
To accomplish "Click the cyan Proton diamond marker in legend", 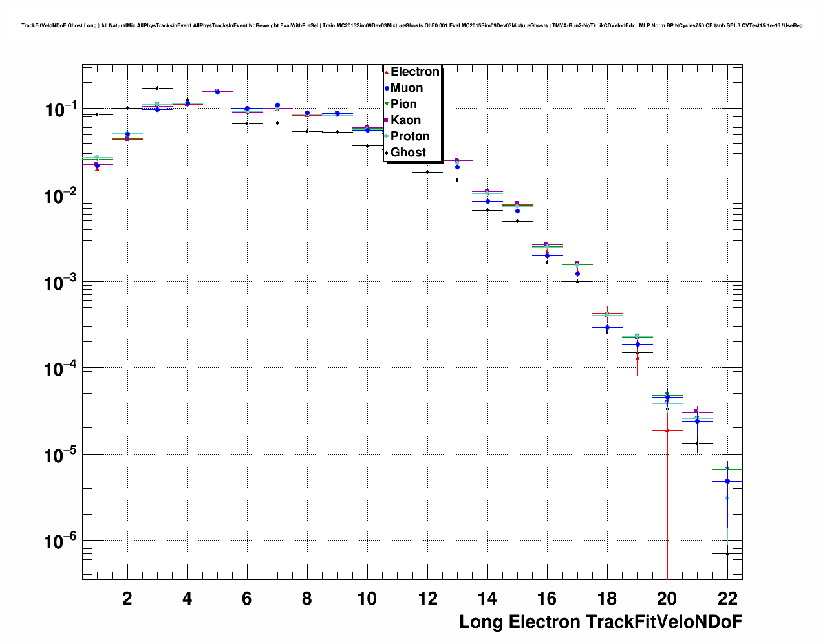I will point(387,136).
